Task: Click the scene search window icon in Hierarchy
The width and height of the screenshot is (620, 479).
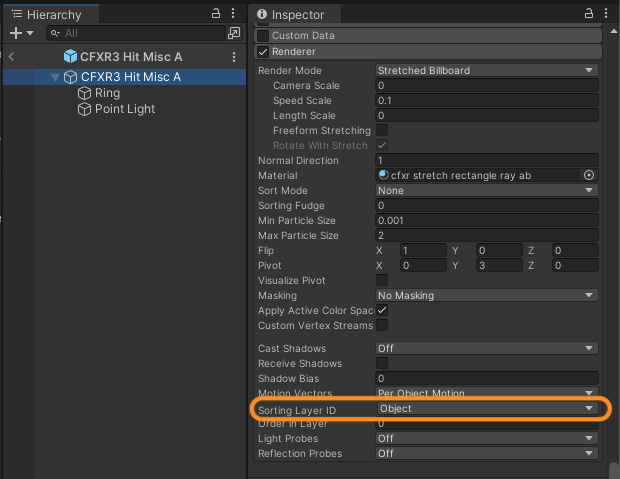Action: pyautogui.click(x=234, y=33)
